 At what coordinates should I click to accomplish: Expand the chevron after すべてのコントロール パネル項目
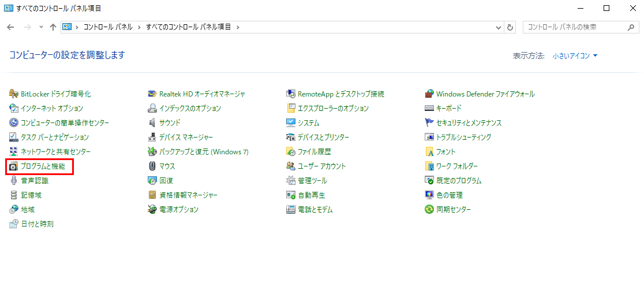(x=238, y=27)
